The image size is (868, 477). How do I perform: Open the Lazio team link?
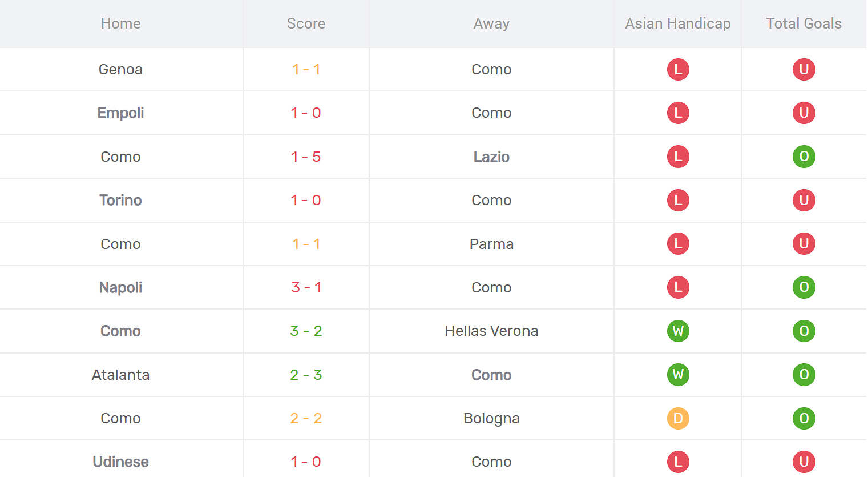(491, 157)
